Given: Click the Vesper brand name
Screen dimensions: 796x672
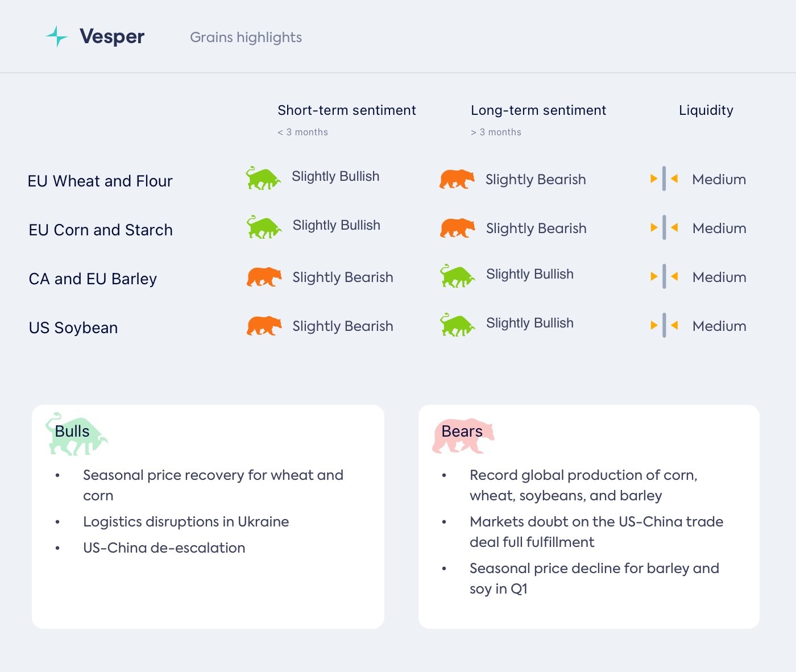Looking at the screenshot, I should pyautogui.click(x=112, y=36).
